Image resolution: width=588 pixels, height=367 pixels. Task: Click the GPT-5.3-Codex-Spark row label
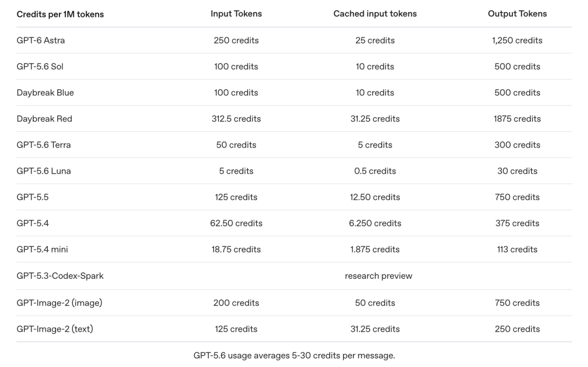point(60,276)
